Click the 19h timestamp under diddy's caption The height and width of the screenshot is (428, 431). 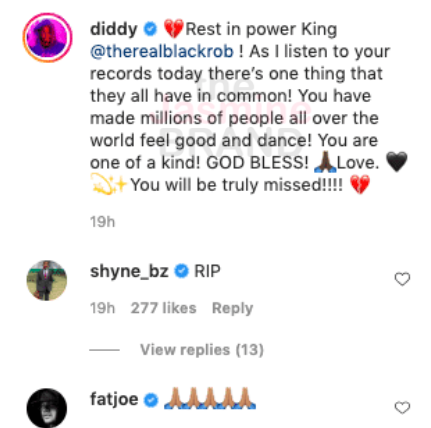(102, 222)
